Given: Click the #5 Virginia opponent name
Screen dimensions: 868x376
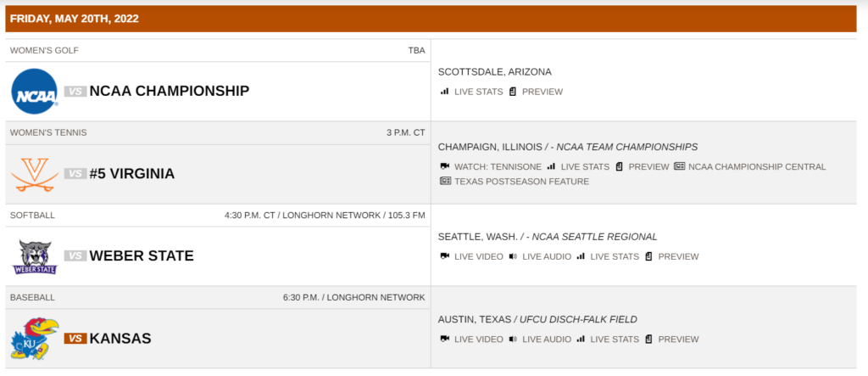Looking at the screenshot, I should coord(132,174).
